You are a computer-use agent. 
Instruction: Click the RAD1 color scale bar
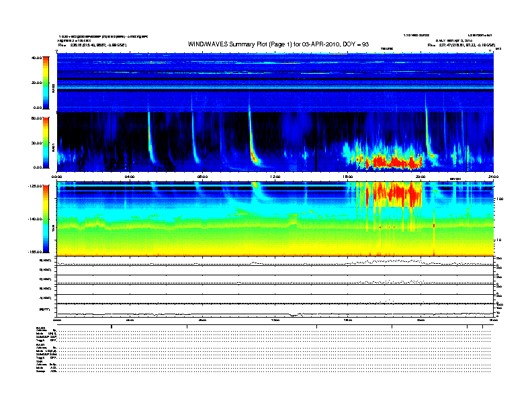(46, 142)
